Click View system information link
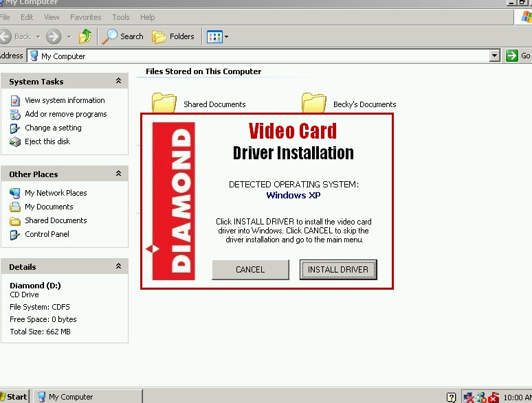 point(65,100)
